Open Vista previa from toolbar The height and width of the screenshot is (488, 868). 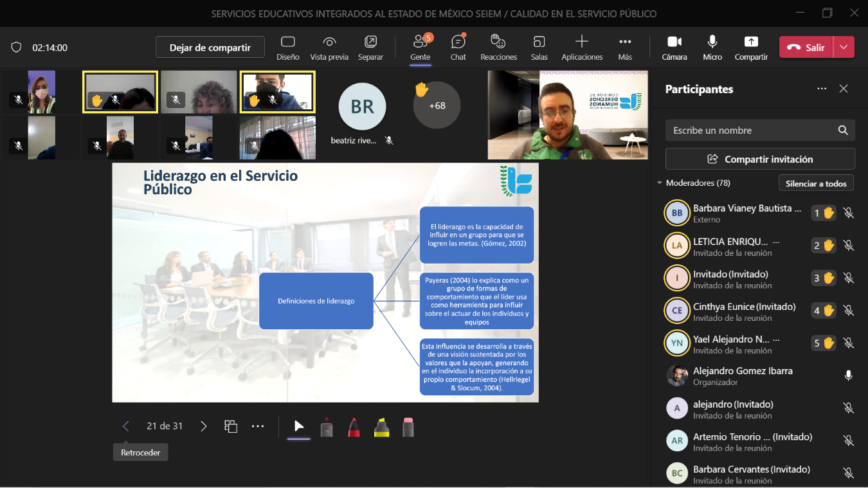point(329,47)
